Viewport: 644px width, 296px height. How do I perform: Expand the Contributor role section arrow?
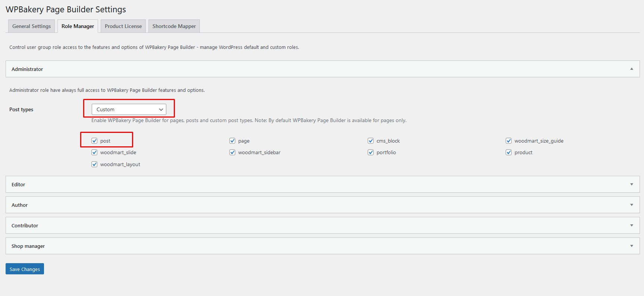(632, 225)
